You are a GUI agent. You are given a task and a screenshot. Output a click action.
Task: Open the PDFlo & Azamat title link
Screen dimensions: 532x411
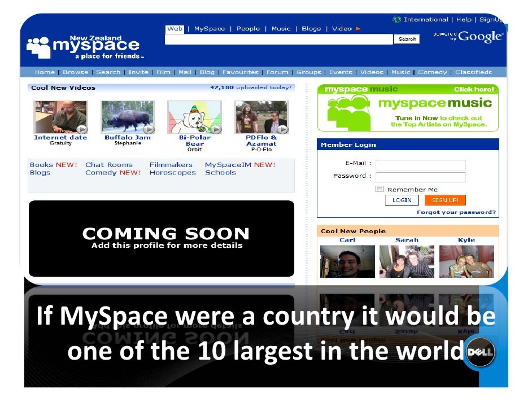(261, 141)
